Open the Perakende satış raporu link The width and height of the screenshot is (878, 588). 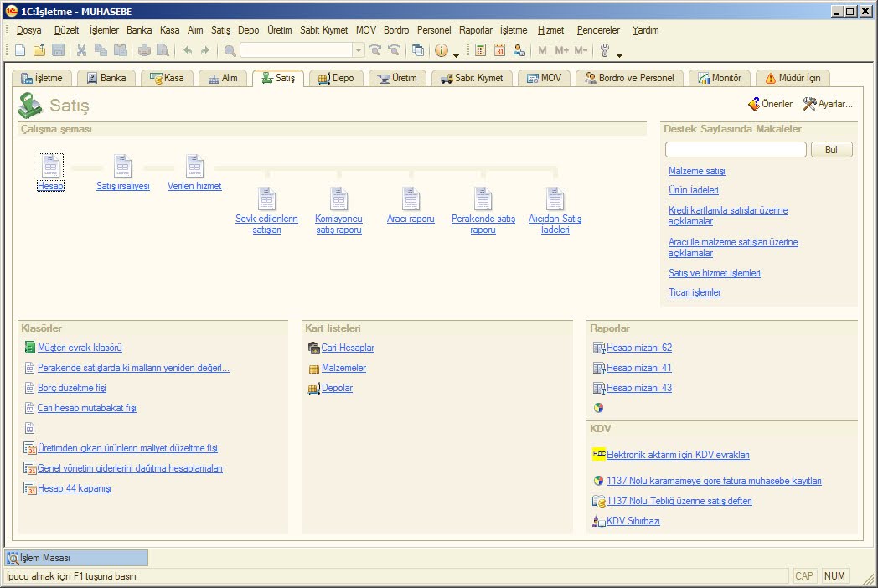point(483,224)
